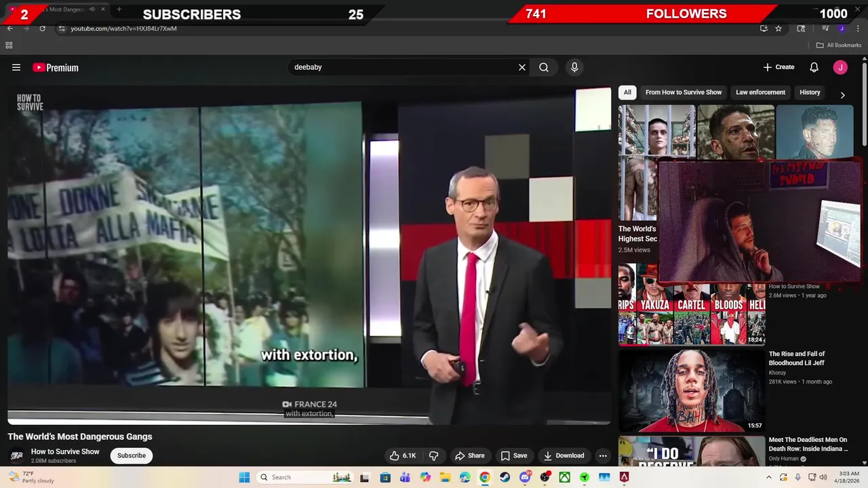
Task: Open Steam from the taskbar
Action: pos(505,477)
